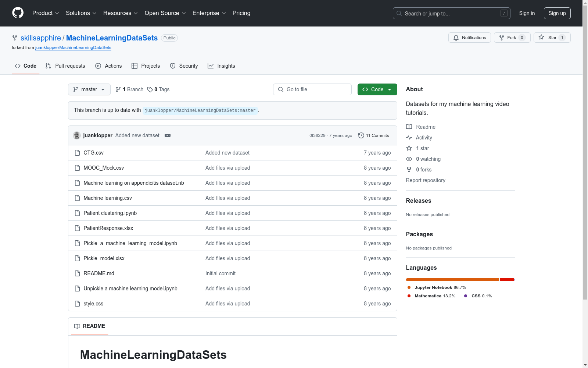Click the juanklopper/MachineLearningDataSets:master branch reference

(200, 110)
